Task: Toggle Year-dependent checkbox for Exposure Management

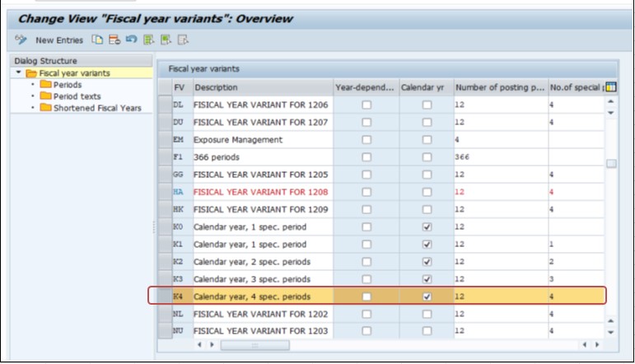Action: point(367,140)
